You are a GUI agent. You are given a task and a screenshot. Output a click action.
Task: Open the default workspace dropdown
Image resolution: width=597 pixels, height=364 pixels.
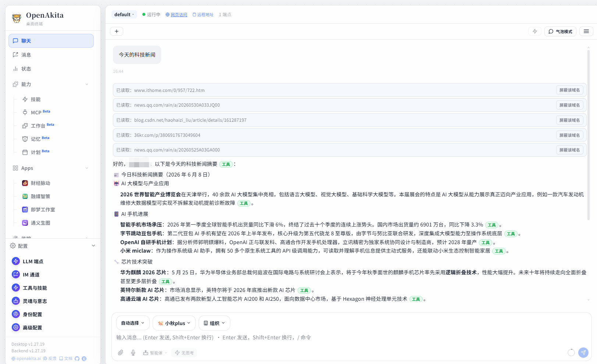tap(124, 15)
